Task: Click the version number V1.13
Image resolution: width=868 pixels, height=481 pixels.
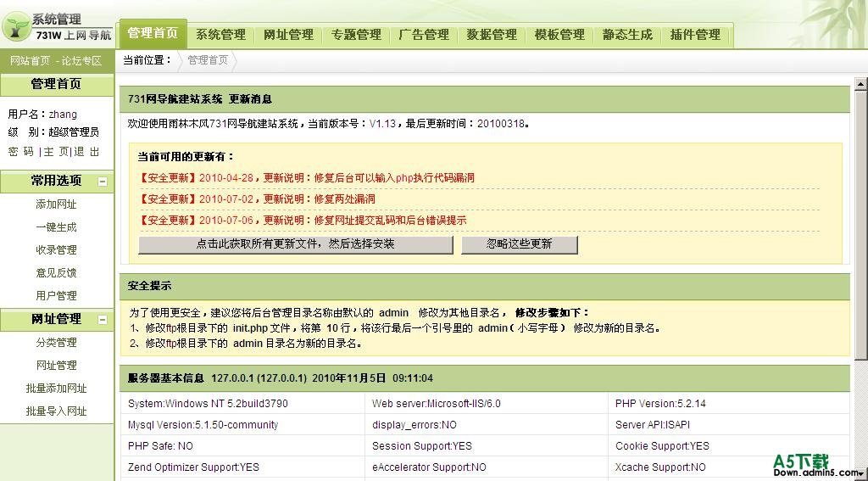Action: click(x=382, y=124)
